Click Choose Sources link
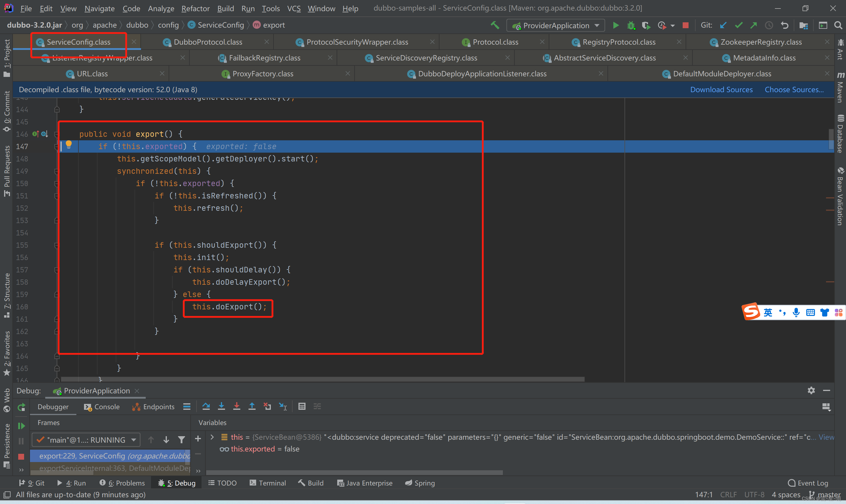Viewport: 846px width, 504px height. (x=794, y=90)
